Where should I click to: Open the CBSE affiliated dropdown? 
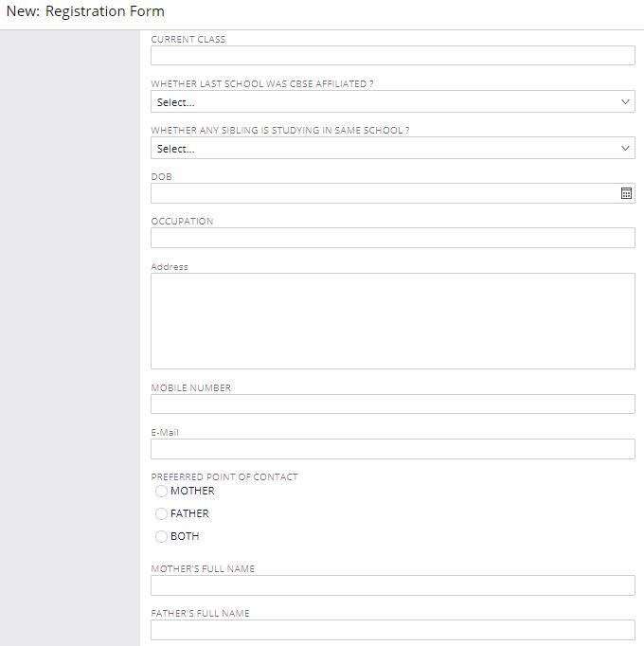[x=393, y=101]
